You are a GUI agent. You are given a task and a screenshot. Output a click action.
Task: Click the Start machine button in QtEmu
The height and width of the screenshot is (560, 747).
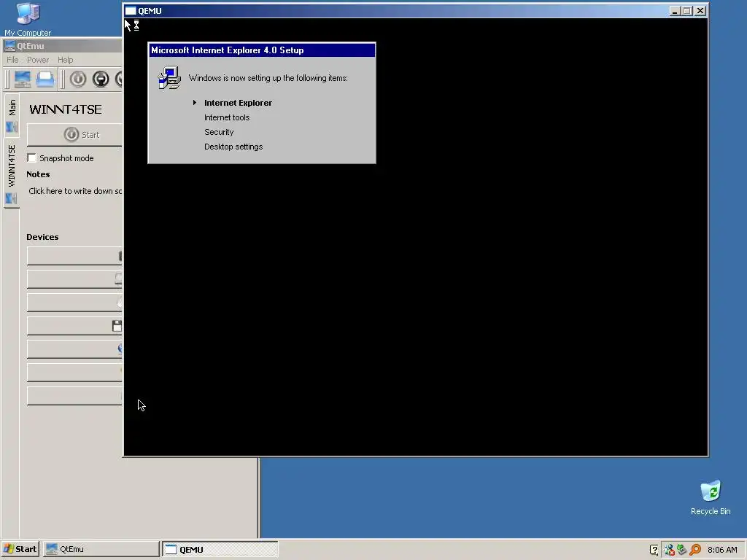pyautogui.click(x=75, y=135)
